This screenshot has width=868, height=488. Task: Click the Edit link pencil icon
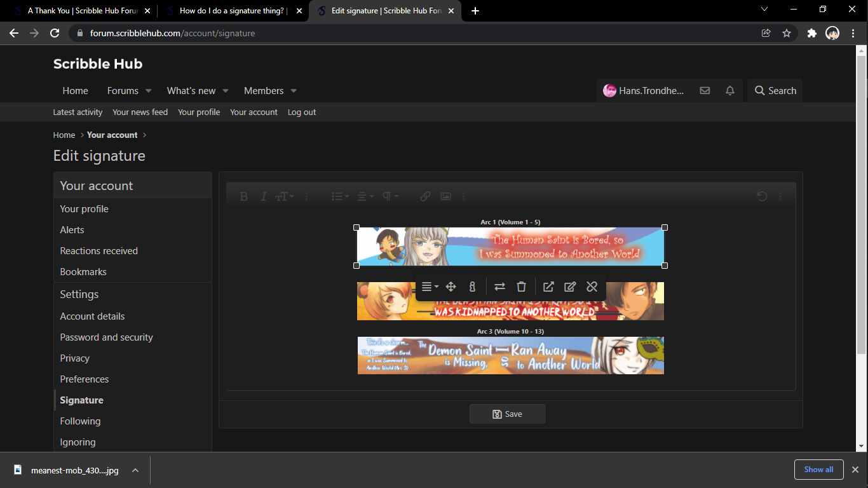pyautogui.click(x=570, y=287)
